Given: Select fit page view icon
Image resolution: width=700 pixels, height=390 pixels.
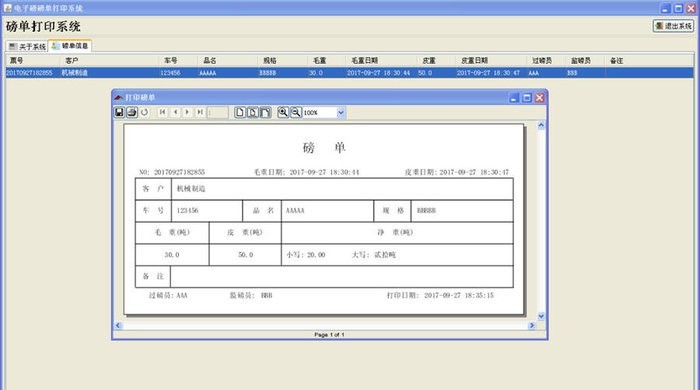Looking at the screenshot, I should click(x=253, y=112).
